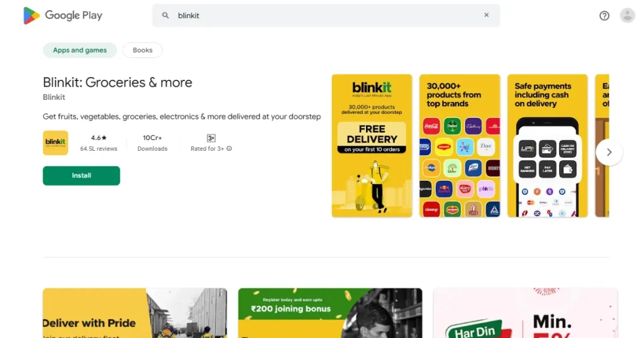The height and width of the screenshot is (338, 644).
Task: Open Blinkit: Groceries & more title
Action: [x=118, y=82]
